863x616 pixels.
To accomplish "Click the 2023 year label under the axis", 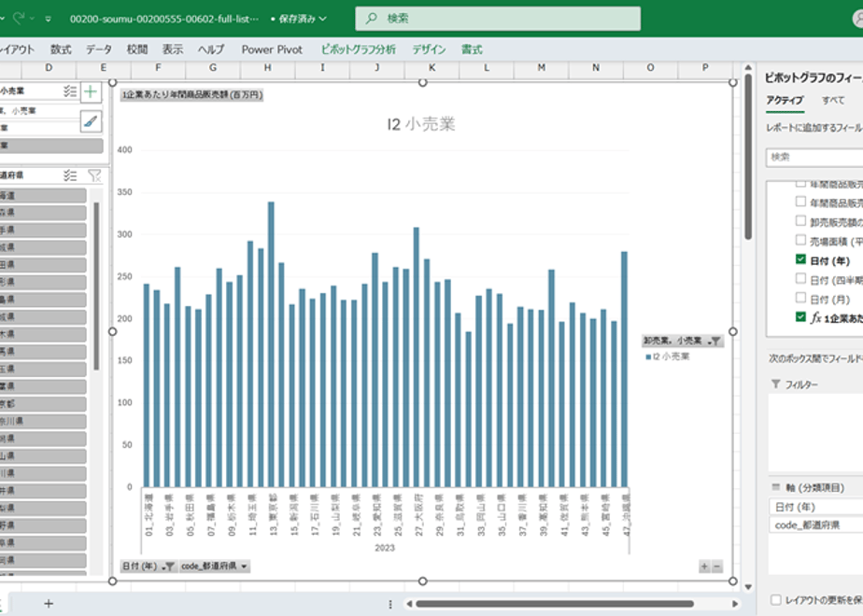I will [385, 548].
